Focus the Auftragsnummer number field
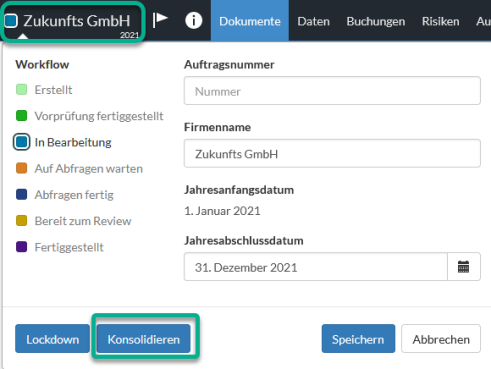The image size is (491, 369). (332, 91)
